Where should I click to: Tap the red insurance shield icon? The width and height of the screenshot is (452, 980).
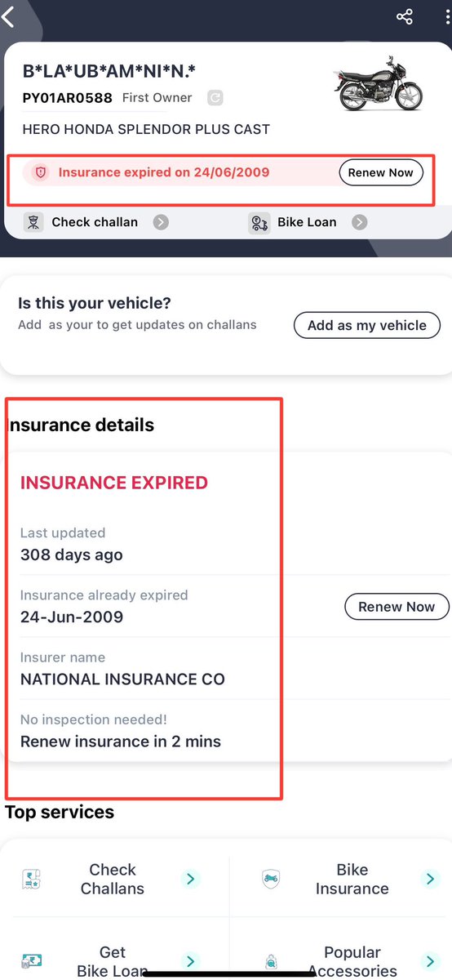[41, 172]
